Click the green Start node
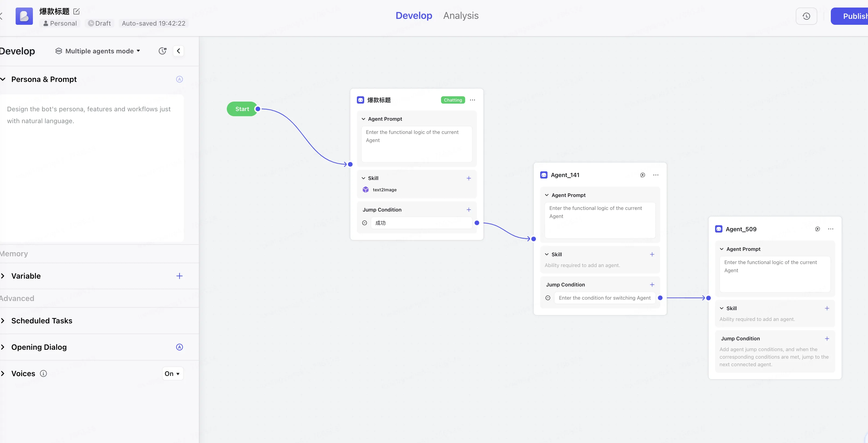Screen dimensions: 868x443 tap(242, 109)
